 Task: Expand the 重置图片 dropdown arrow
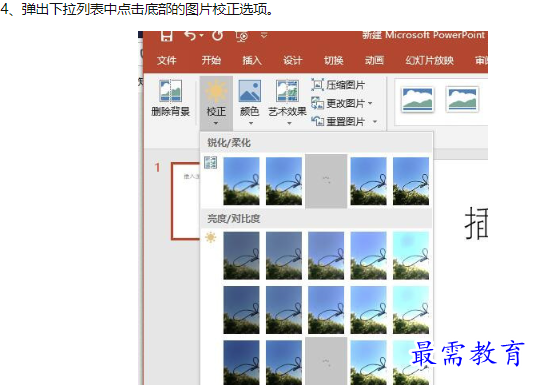pyautogui.click(x=375, y=121)
